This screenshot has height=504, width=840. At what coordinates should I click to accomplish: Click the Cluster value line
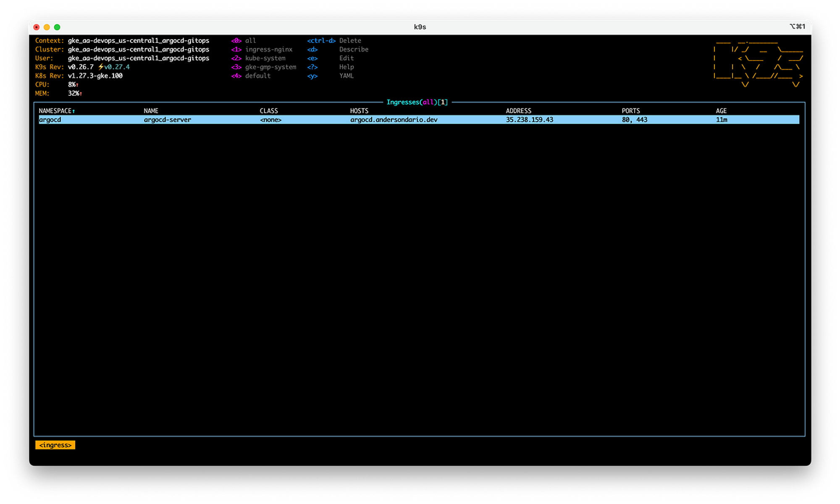pyautogui.click(x=139, y=50)
